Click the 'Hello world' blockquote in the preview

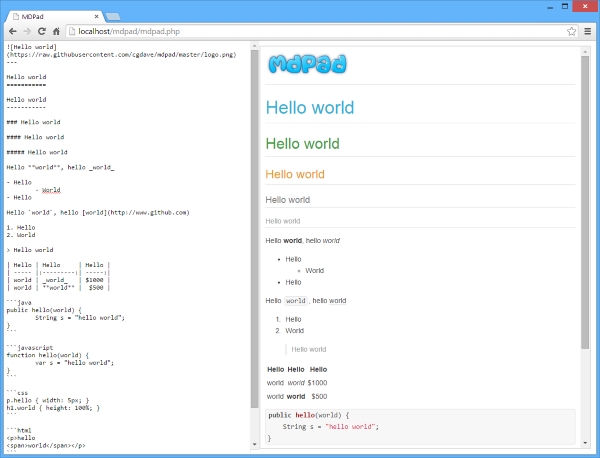point(309,349)
